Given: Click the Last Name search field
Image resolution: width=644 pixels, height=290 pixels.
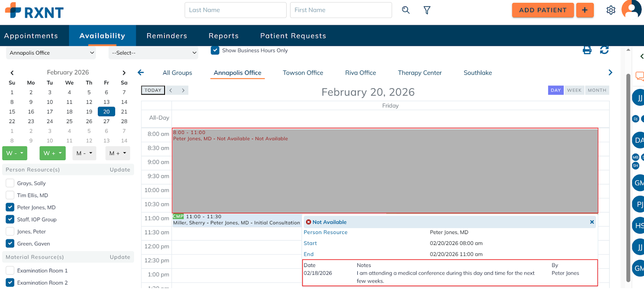Looking at the screenshot, I should (235, 10).
